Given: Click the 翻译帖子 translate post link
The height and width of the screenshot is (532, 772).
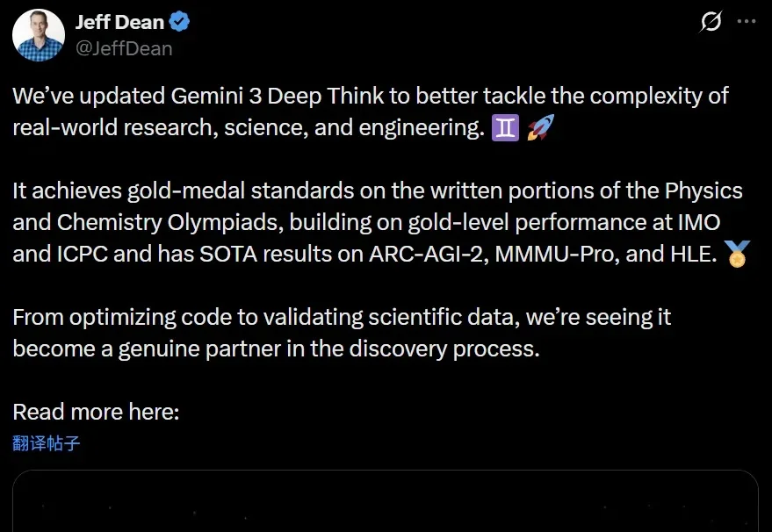Looking at the screenshot, I should (x=47, y=442).
